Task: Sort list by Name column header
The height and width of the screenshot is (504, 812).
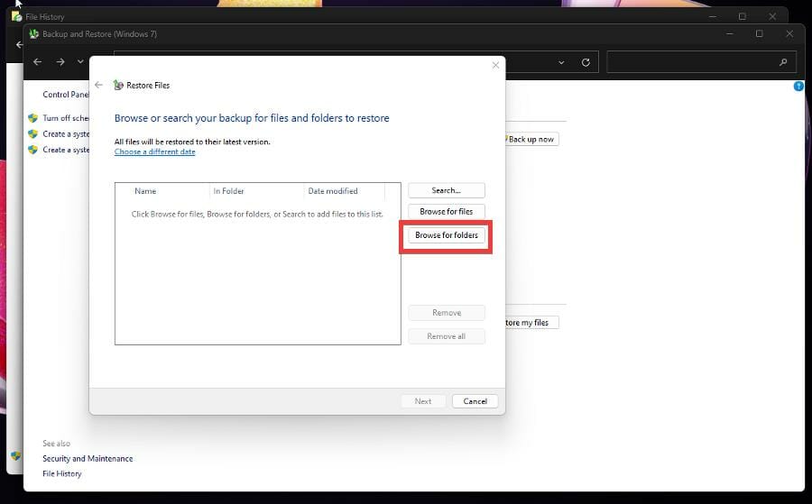Action: [145, 191]
